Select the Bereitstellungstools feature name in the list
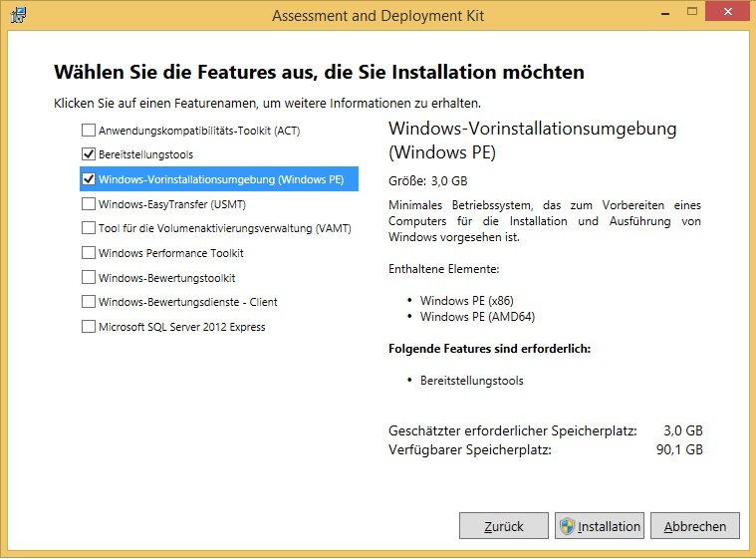The image size is (756, 559). (x=145, y=154)
